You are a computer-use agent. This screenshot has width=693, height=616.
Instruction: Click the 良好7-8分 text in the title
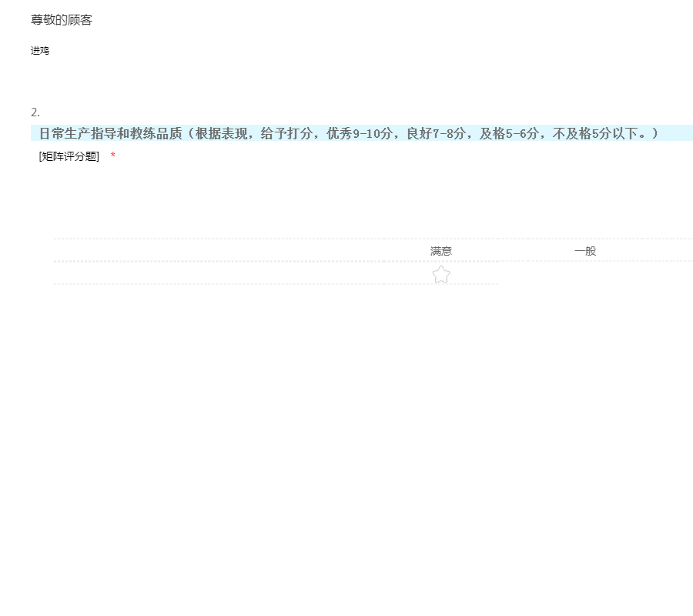click(x=437, y=133)
